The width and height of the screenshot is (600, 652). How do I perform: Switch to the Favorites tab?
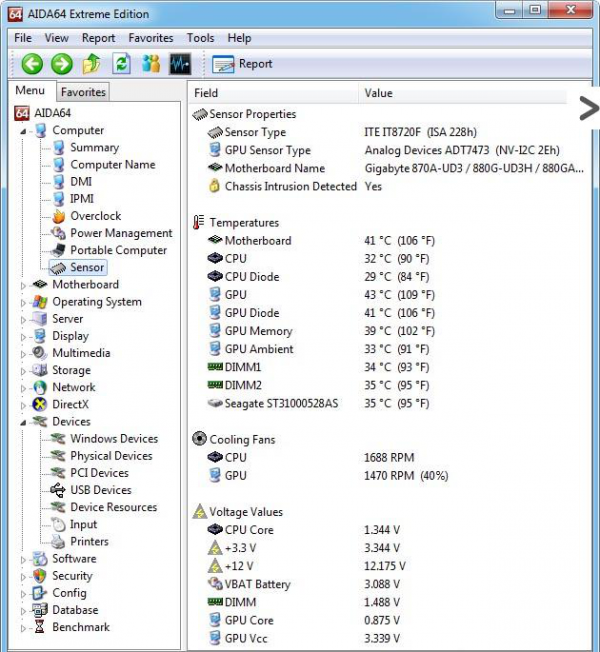pyautogui.click(x=83, y=92)
